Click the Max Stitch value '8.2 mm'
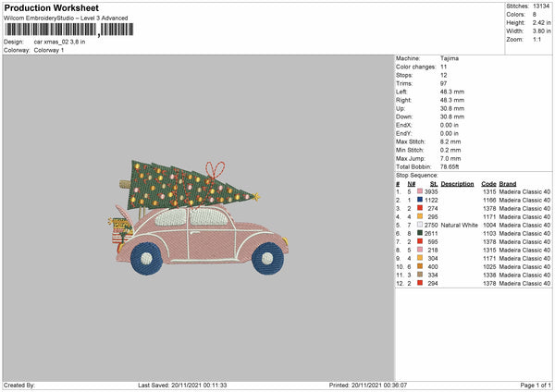Screen dimensions: 555x392 pos(450,141)
